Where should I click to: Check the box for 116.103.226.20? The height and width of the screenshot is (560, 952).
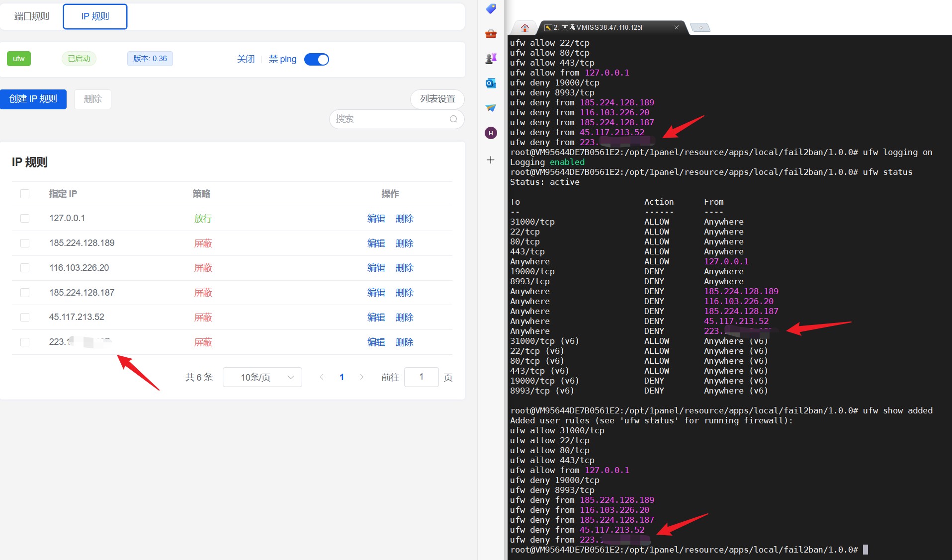click(25, 268)
